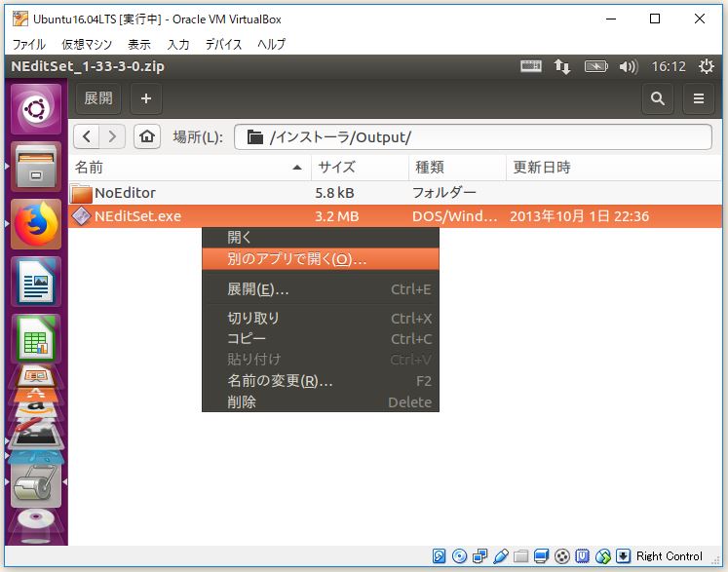Click the search magnifier in archive toolbar
The height and width of the screenshot is (572, 728).
[658, 98]
